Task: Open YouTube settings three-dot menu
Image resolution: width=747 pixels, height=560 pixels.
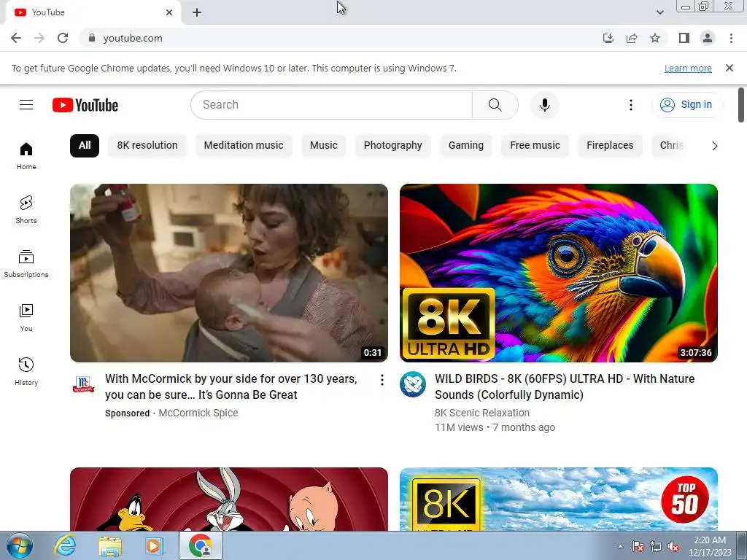Action: pos(631,105)
